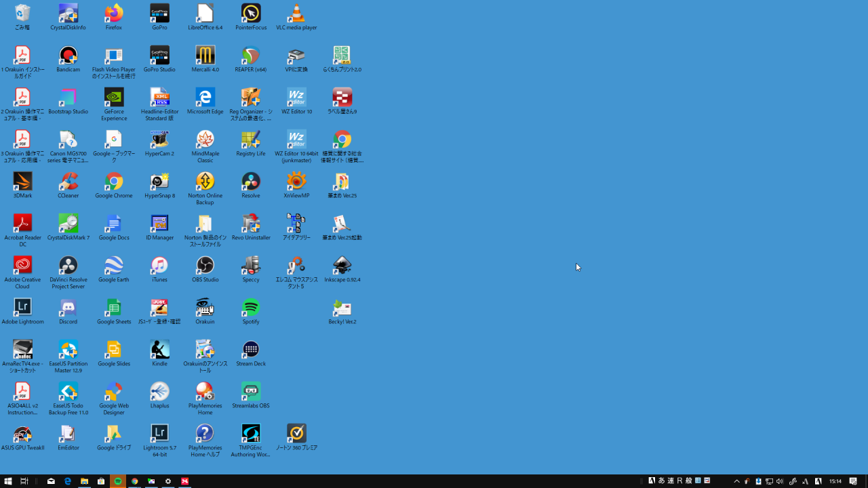Click the 15:14 clock in taskbar

(x=835, y=481)
